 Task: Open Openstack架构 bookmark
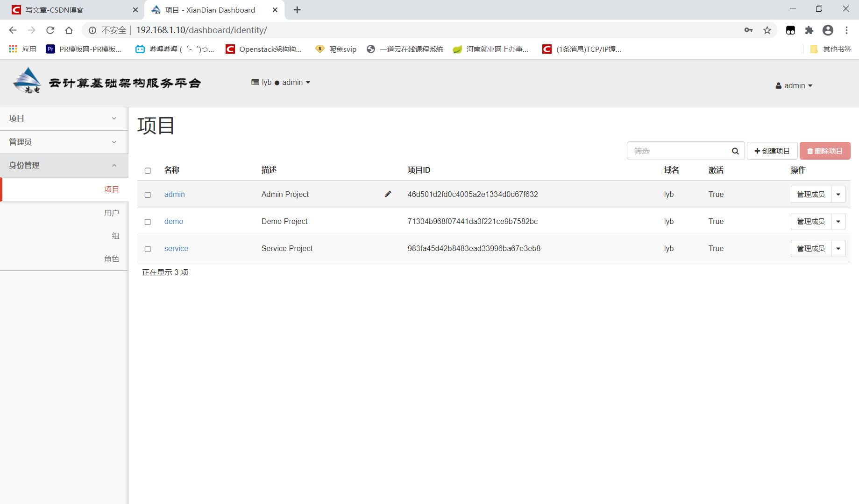point(263,49)
